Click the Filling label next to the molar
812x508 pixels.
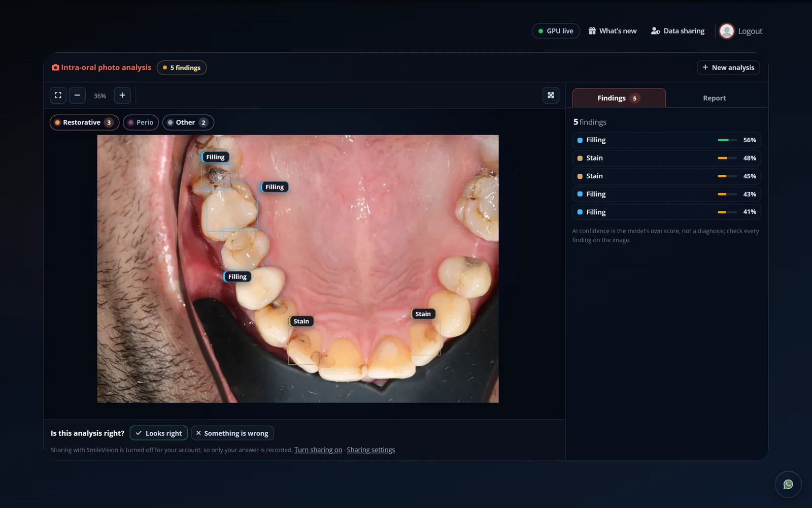click(275, 187)
